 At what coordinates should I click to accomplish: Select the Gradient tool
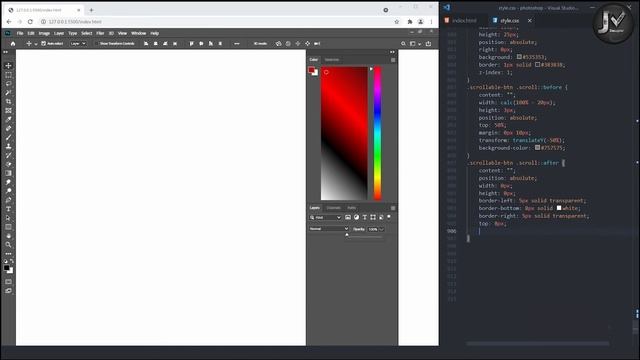point(8,173)
